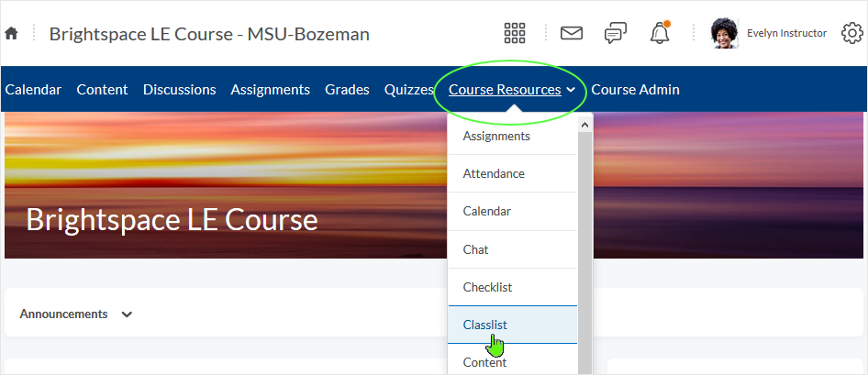The width and height of the screenshot is (868, 375).
Task: Select Classlist from the dropdown list
Action: pyautogui.click(x=513, y=325)
